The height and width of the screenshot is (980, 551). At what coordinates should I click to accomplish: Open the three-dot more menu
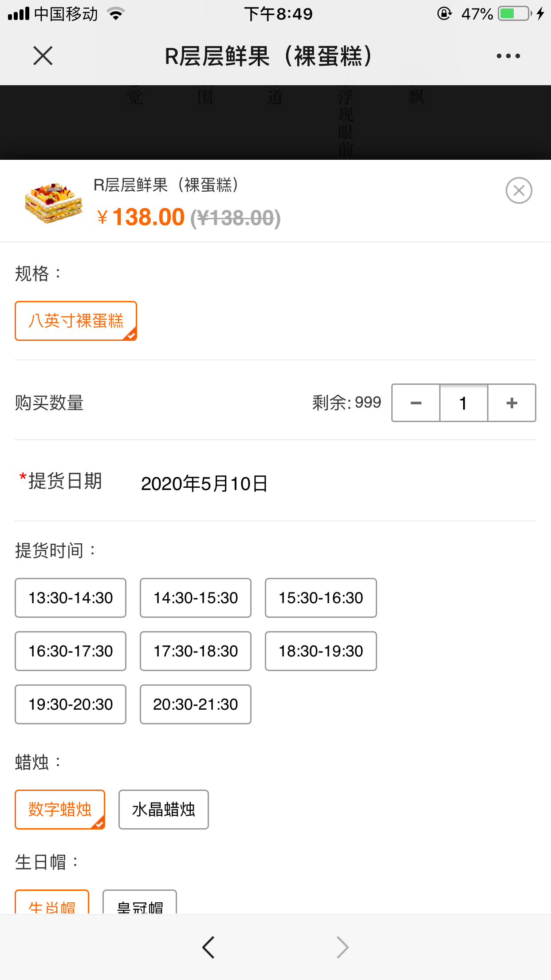508,56
